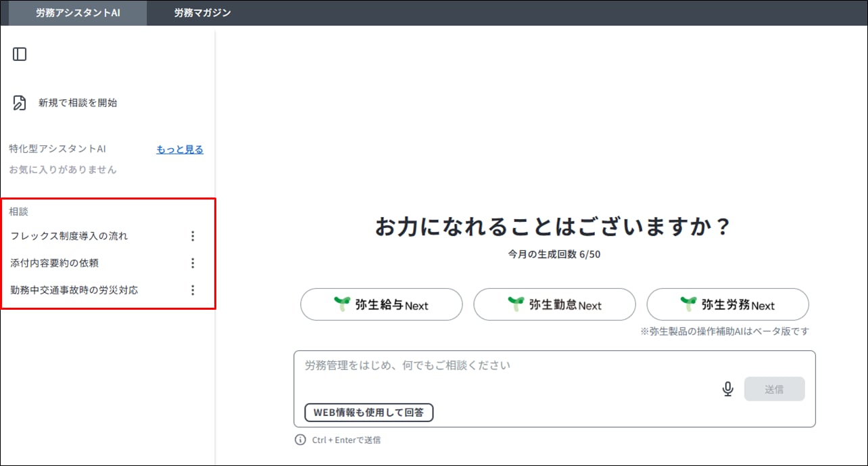The width and height of the screenshot is (868, 466).
Task: Open the 勤務中交通事故時の労災対応 conversation
Action: [x=74, y=290]
